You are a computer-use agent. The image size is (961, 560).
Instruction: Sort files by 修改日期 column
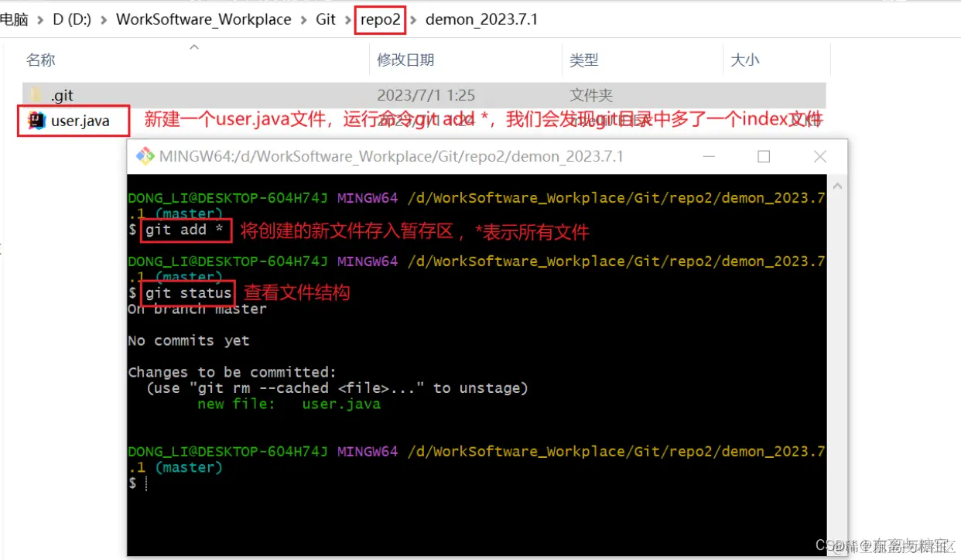405,60
